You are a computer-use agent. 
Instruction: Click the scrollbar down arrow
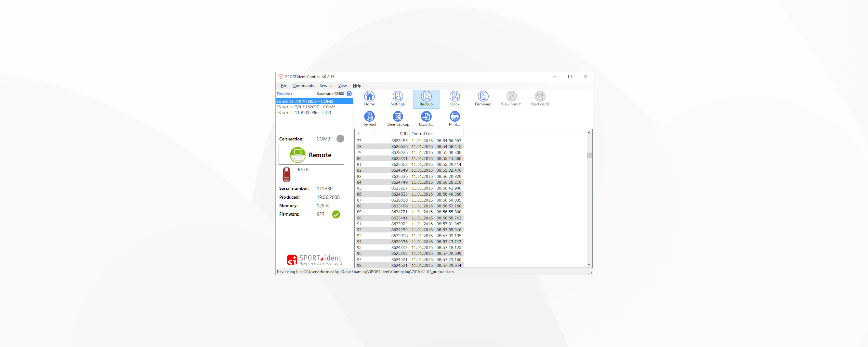pos(589,265)
